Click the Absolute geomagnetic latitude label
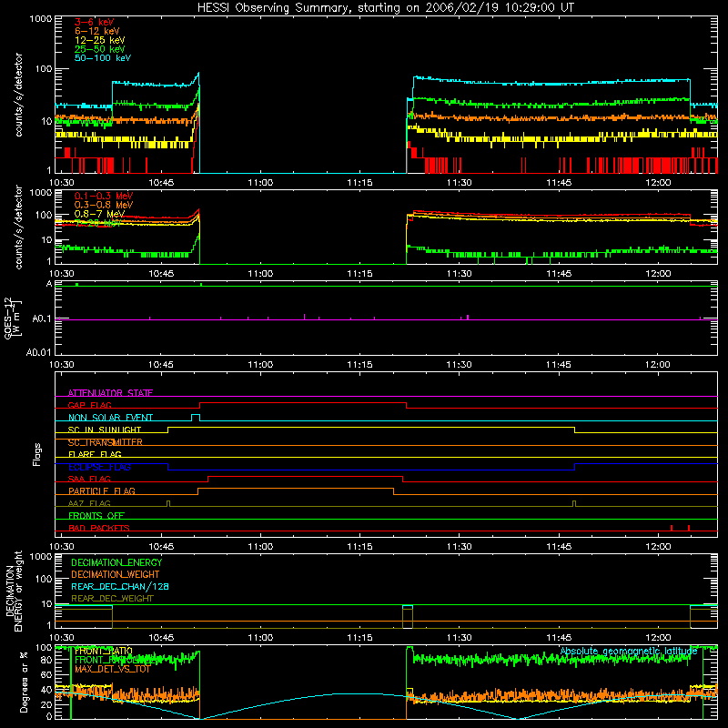Image resolution: width=728 pixels, height=728 pixels. pos(629,652)
